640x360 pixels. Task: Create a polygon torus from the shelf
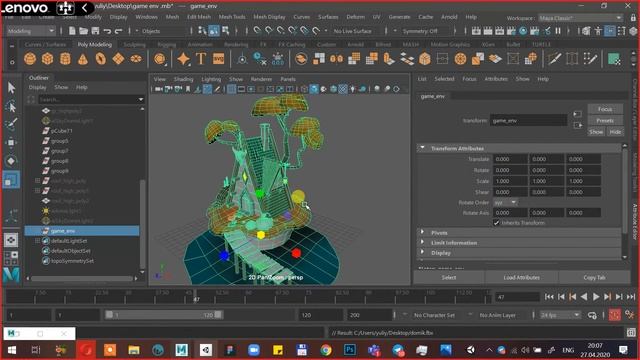100,59
